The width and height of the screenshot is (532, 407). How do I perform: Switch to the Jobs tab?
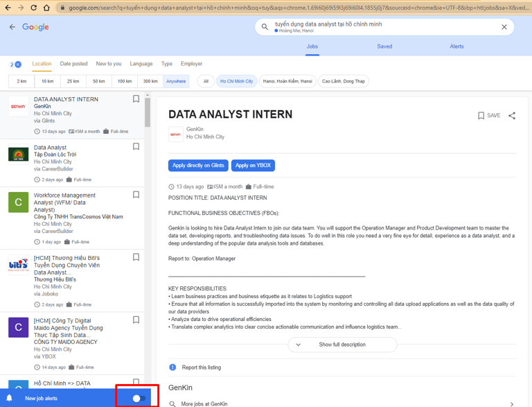click(312, 46)
